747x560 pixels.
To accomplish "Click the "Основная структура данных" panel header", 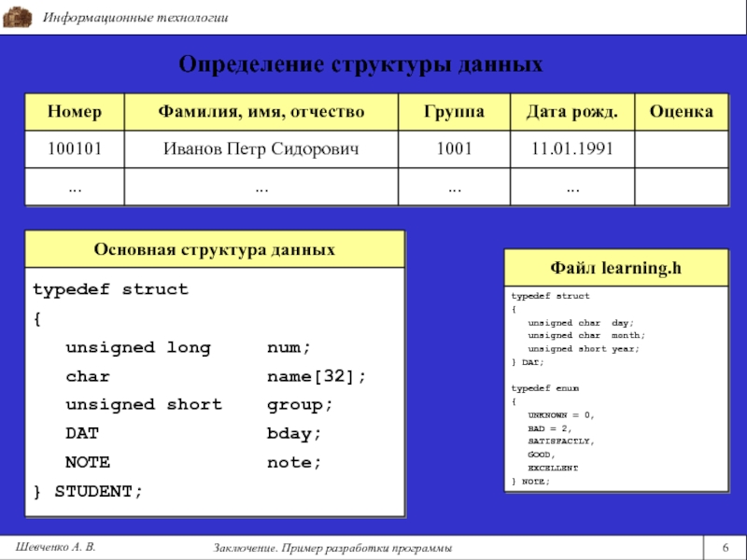I will 214,251.
